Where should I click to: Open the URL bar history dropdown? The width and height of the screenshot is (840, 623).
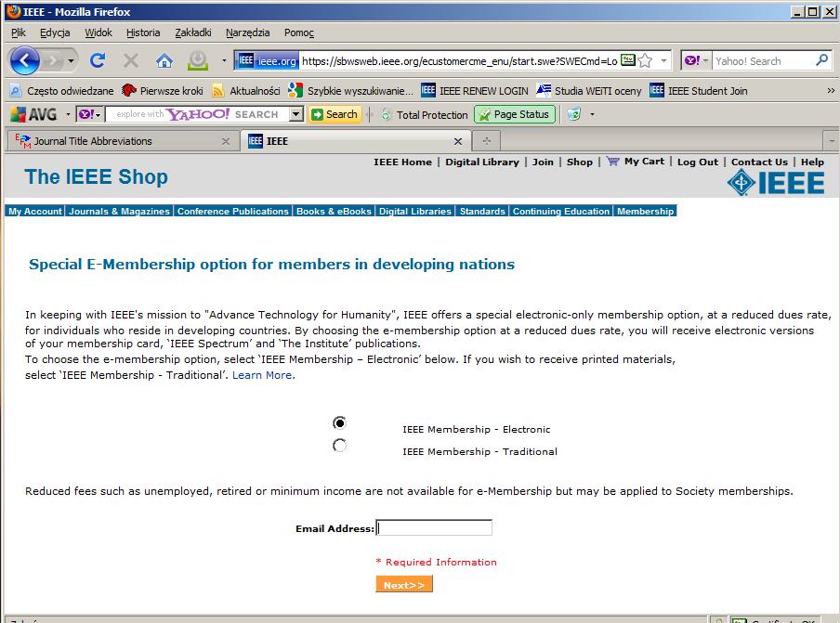[x=663, y=60]
